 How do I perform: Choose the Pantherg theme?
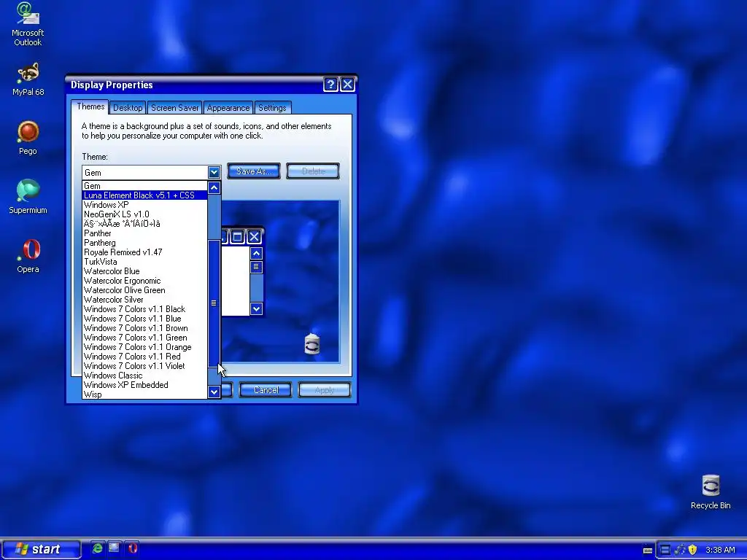(145, 243)
